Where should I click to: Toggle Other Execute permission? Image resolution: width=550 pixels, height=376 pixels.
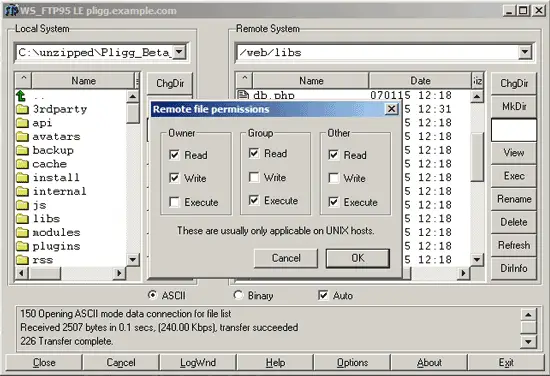tap(334, 202)
